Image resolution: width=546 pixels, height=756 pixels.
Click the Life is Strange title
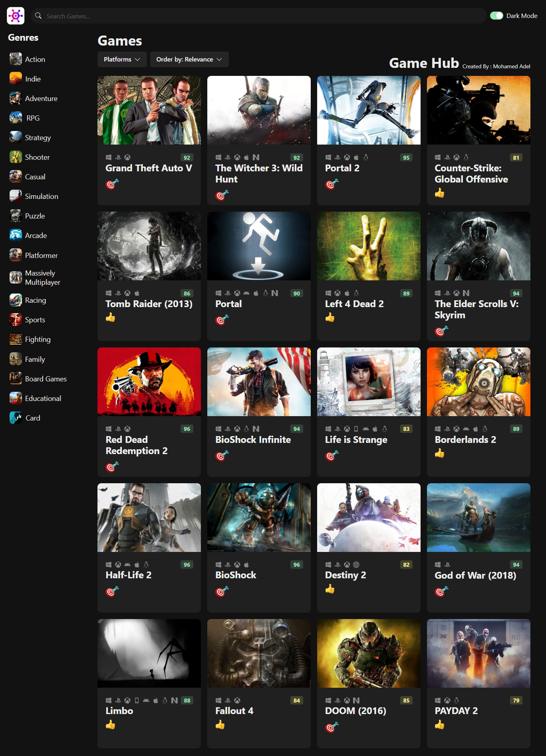(x=356, y=440)
